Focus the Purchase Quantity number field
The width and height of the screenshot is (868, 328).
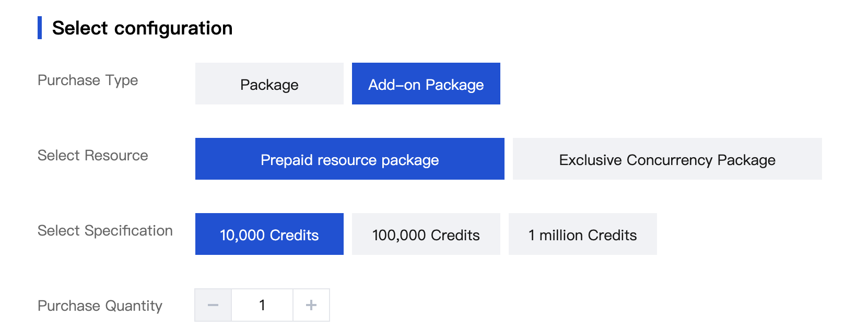click(262, 305)
